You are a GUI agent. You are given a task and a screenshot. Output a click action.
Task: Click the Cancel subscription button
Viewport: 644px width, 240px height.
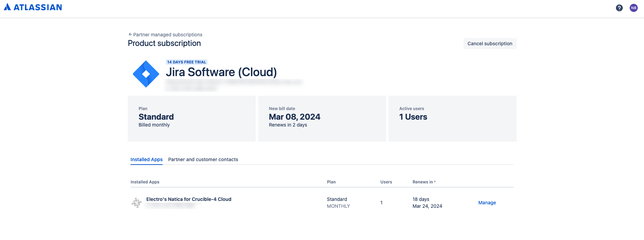tap(490, 44)
